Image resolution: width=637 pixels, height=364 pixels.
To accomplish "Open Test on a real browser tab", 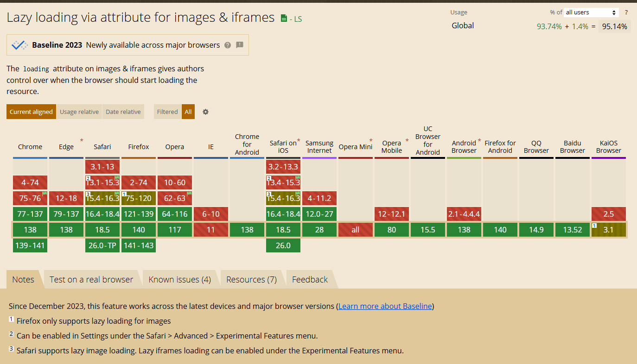I will [x=91, y=279].
